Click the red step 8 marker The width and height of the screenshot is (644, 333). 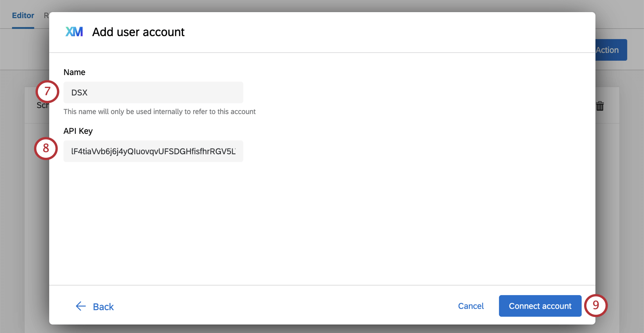tap(46, 148)
